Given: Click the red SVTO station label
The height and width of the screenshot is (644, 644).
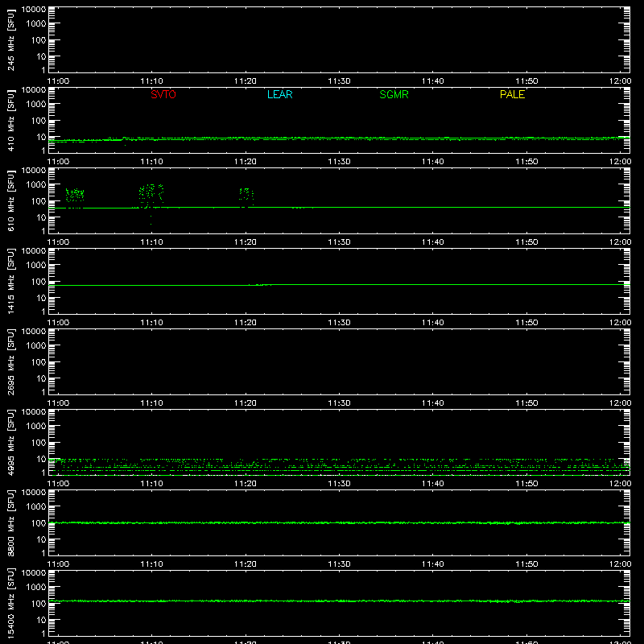Looking at the screenshot, I should (x=163, y=94).
